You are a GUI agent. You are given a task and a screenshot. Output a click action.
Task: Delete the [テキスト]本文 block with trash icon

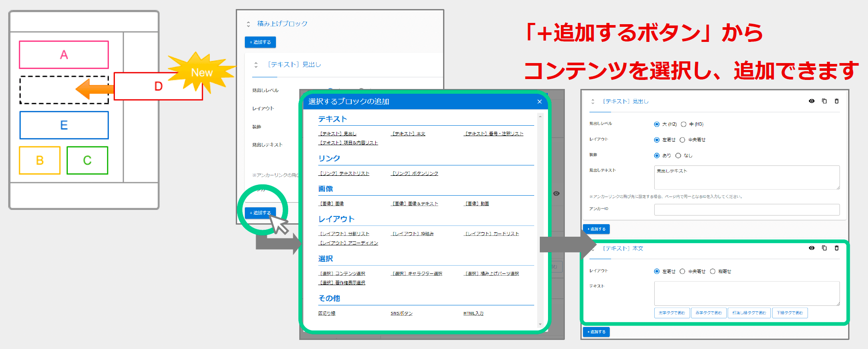[836, 248]
